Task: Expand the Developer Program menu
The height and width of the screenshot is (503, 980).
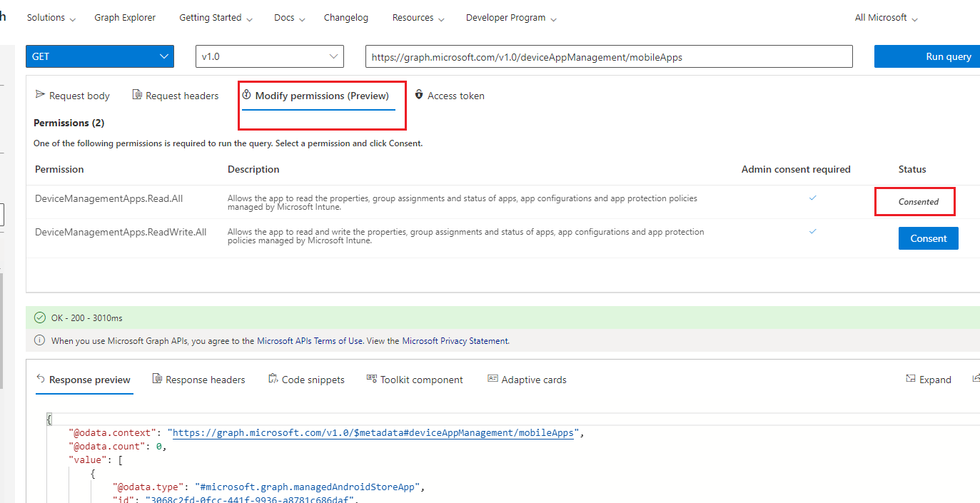Action: [x=512, y=18]
